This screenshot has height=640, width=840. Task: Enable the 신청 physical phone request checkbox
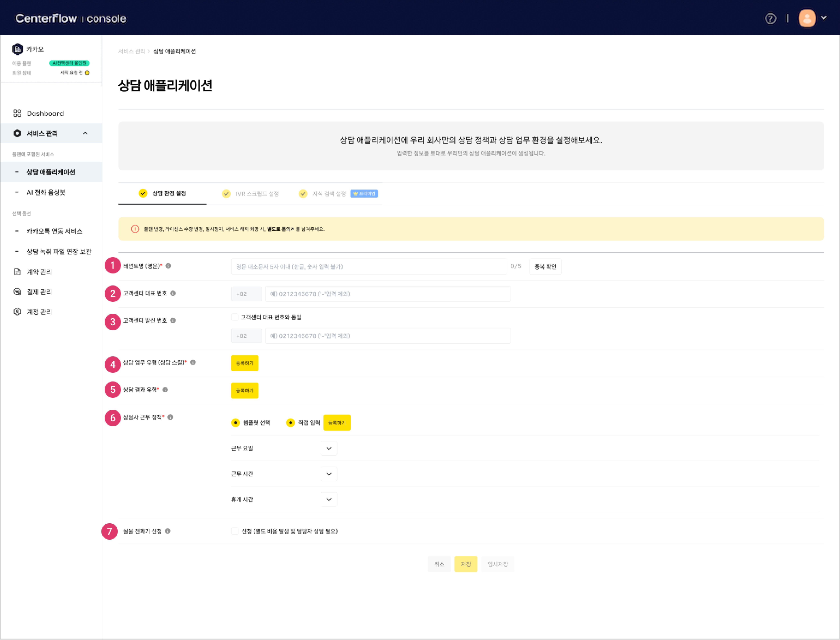[x=235, y=531]
